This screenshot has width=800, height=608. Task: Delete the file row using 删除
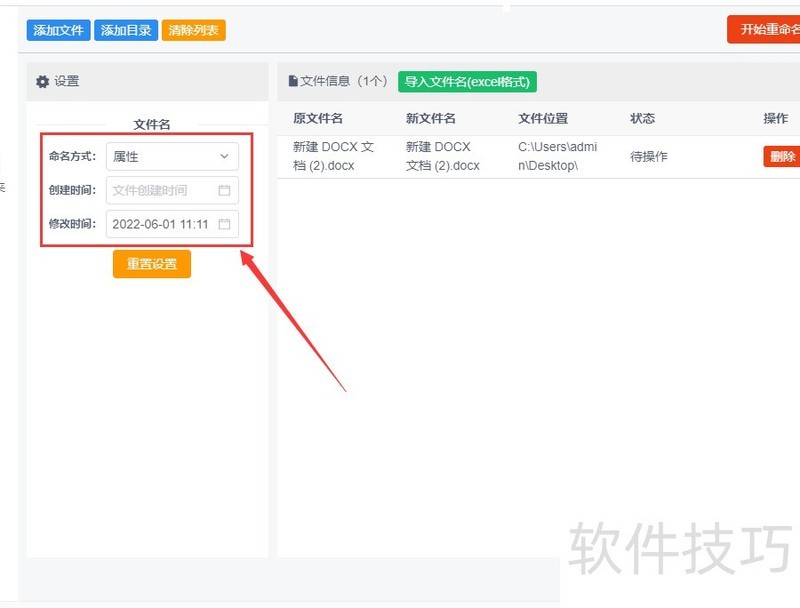780,157
